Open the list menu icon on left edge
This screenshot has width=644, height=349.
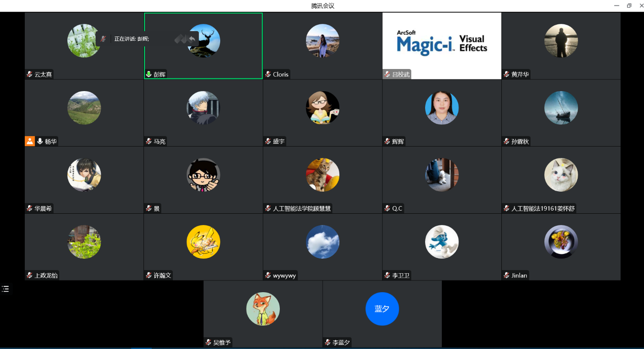click(x=5, y=289)
